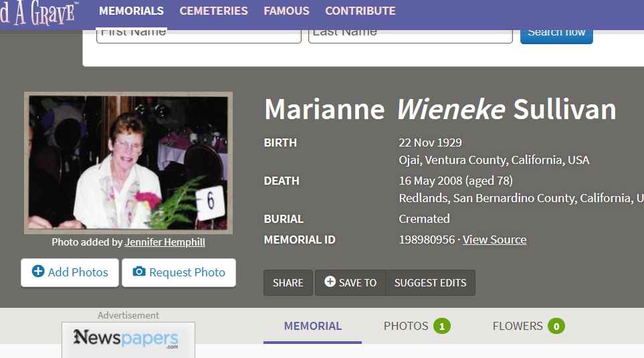Follow the View Source link
The image size is (644, 358).
tap(494, 240)
